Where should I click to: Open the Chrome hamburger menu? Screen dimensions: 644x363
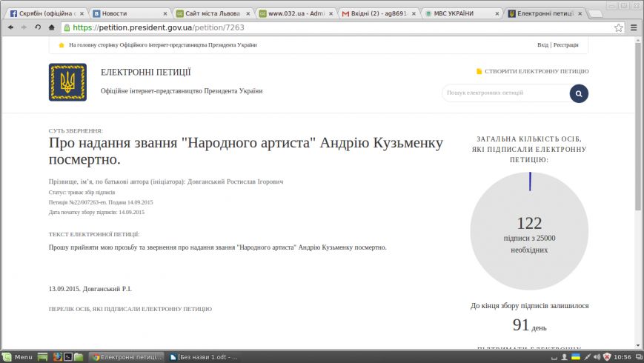tap(634, 27)
